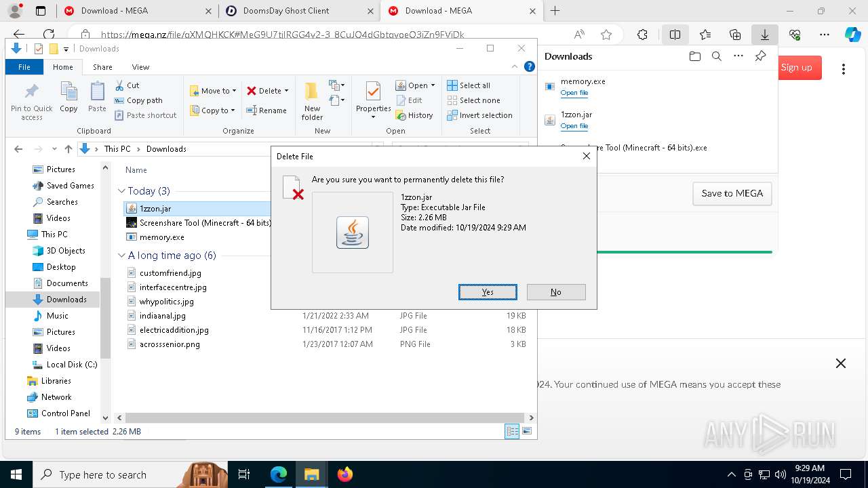Click Select all in ribbon

click(x=468, y=85)
